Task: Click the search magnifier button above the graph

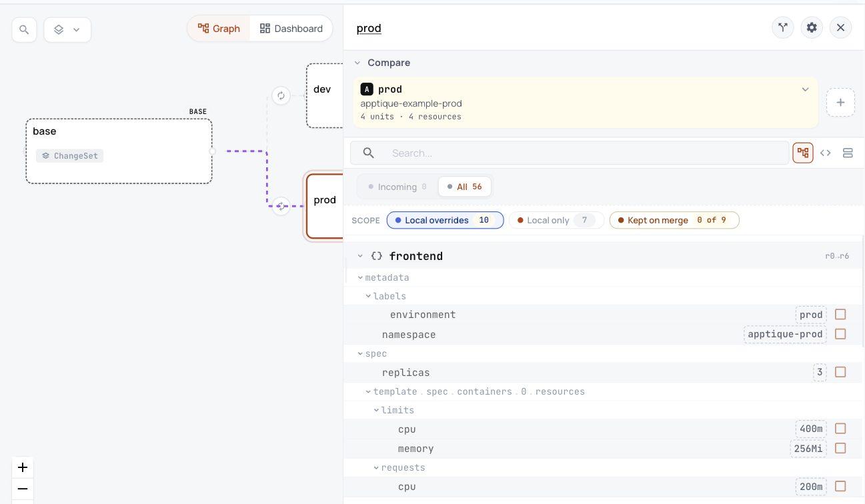Action: point(24,30)
